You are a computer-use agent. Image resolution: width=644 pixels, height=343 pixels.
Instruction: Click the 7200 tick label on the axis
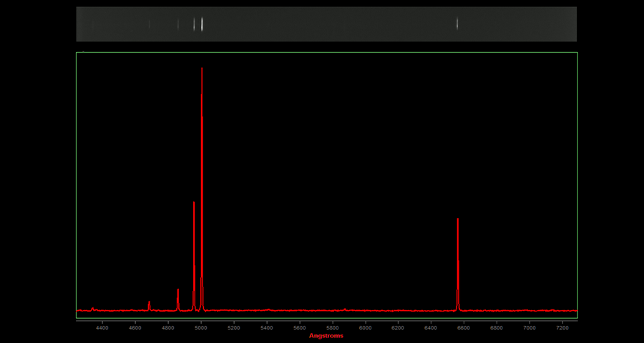pos(562,327)
